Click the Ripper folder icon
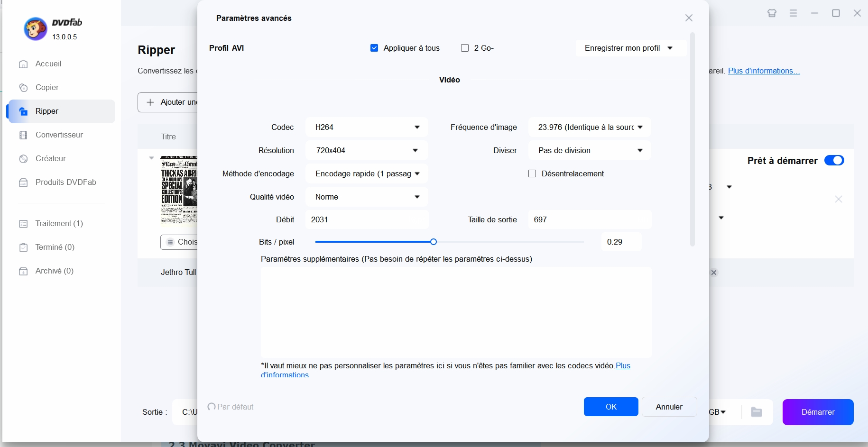The height and width of the screenshot is (447, 868). point(23,111)
